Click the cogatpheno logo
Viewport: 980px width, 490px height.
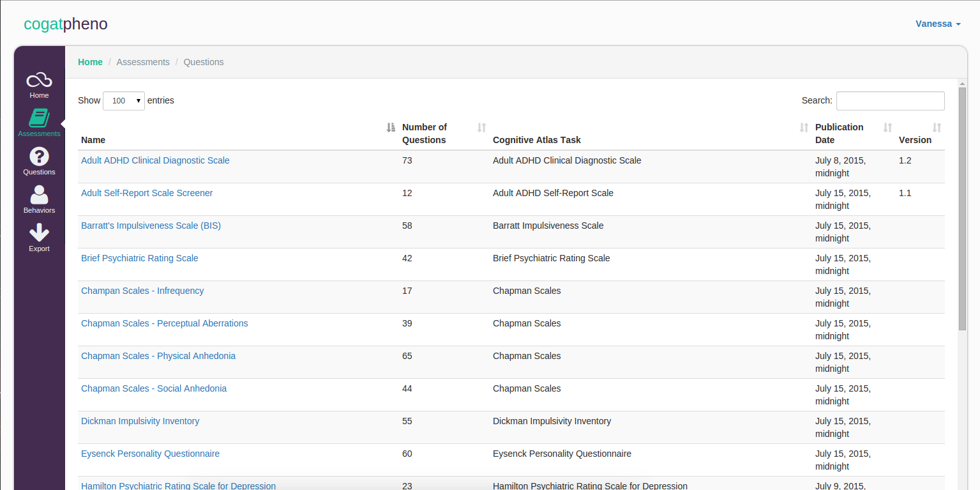click(66, 24)
